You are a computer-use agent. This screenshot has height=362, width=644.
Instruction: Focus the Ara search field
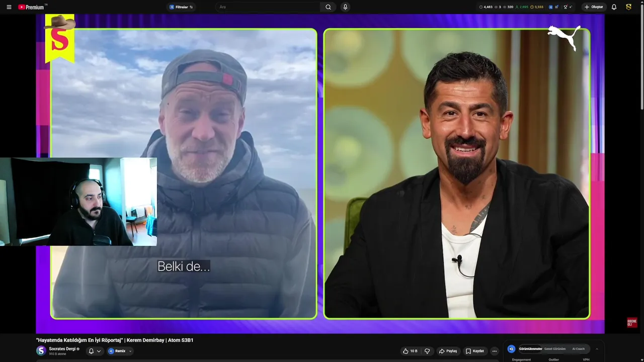(268, 7)
